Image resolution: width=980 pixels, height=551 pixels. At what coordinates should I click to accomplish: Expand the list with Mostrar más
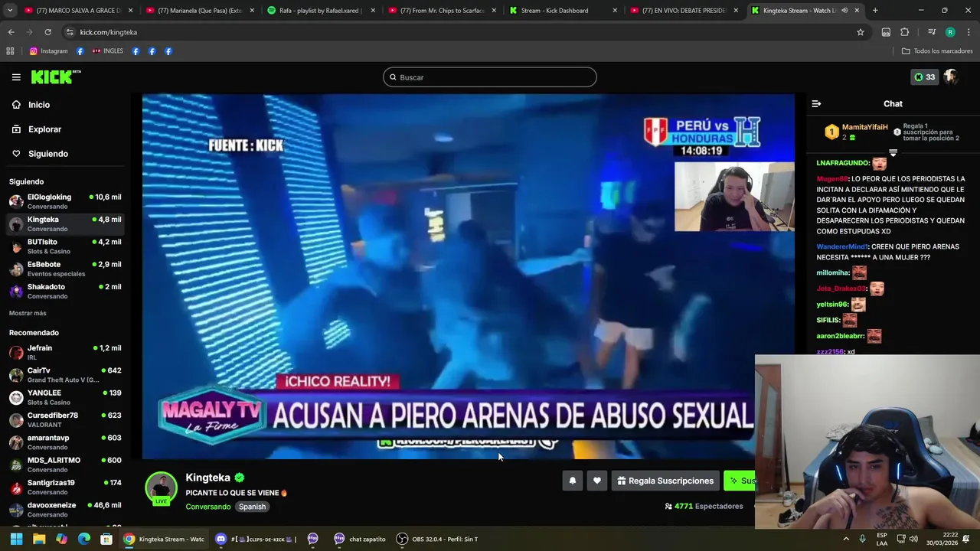point(28,313)
